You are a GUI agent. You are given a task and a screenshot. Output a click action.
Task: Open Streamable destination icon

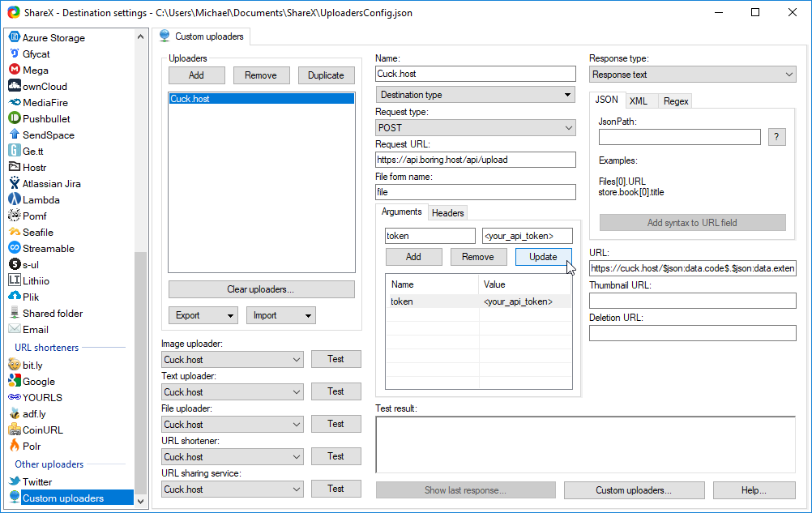(15, 248)
